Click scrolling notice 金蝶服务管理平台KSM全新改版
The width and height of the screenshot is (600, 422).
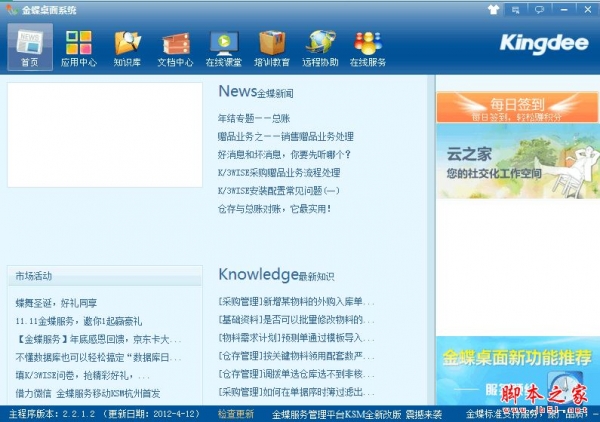[x=357, y=414]
